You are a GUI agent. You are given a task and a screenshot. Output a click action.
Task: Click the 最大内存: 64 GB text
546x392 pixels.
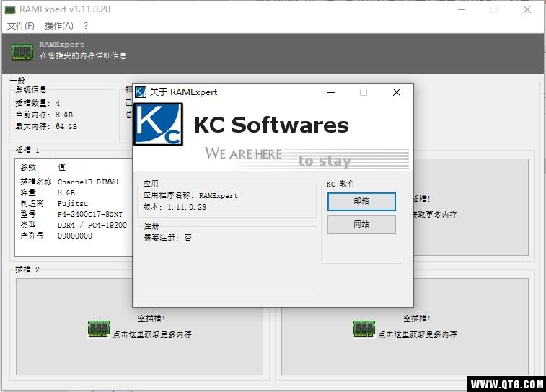click(46, 126)
